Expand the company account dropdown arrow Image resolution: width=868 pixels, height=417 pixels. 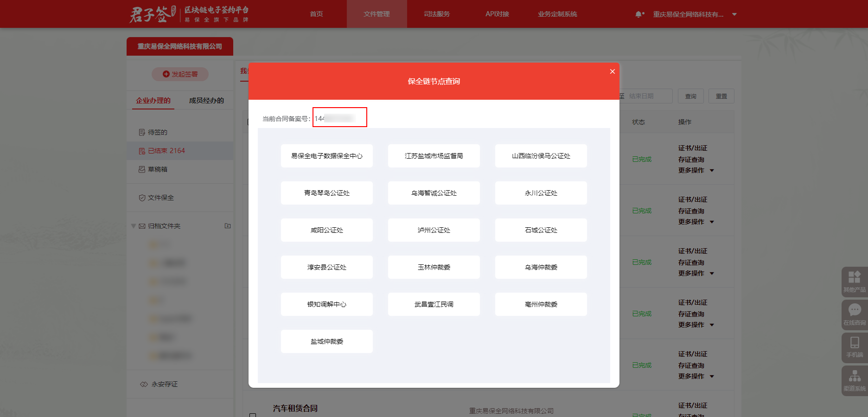734,14
